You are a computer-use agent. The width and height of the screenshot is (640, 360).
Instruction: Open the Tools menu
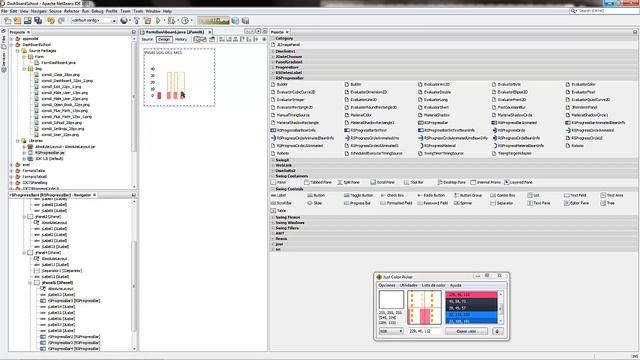[x=138, y=11]
